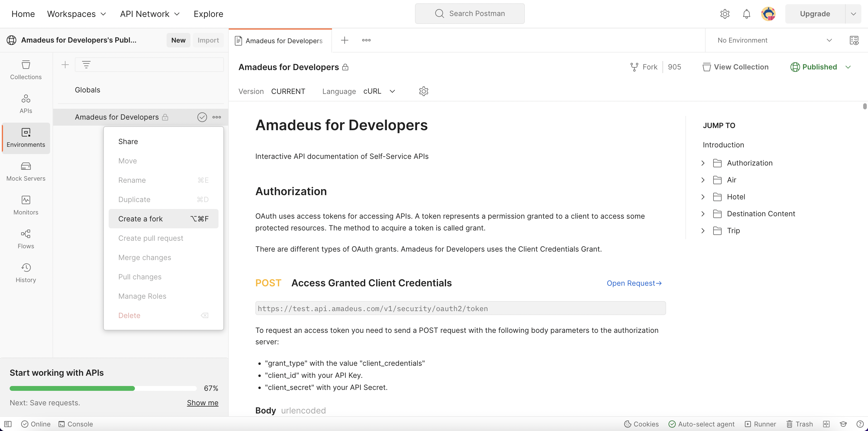Open the APIs sidebar panel

[26, 104]
